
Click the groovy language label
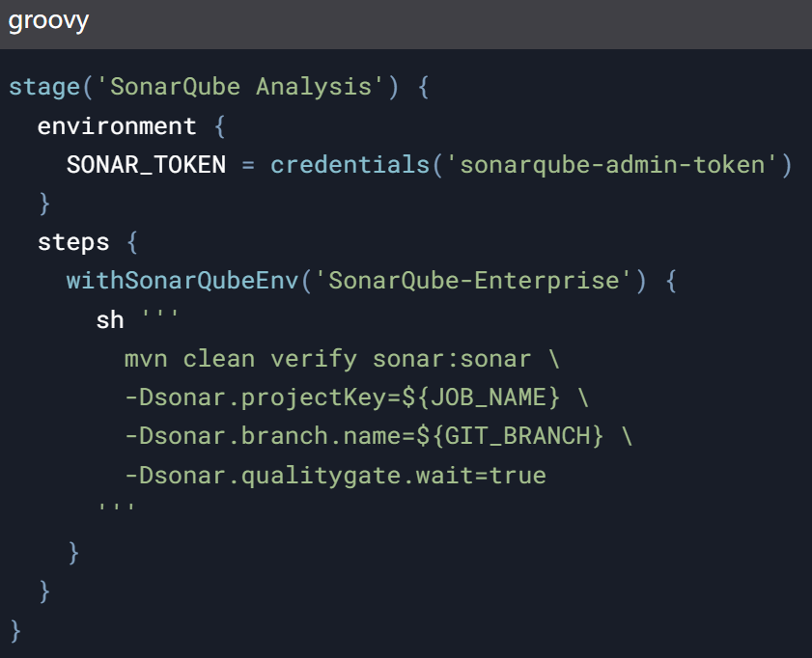[48, 21]
